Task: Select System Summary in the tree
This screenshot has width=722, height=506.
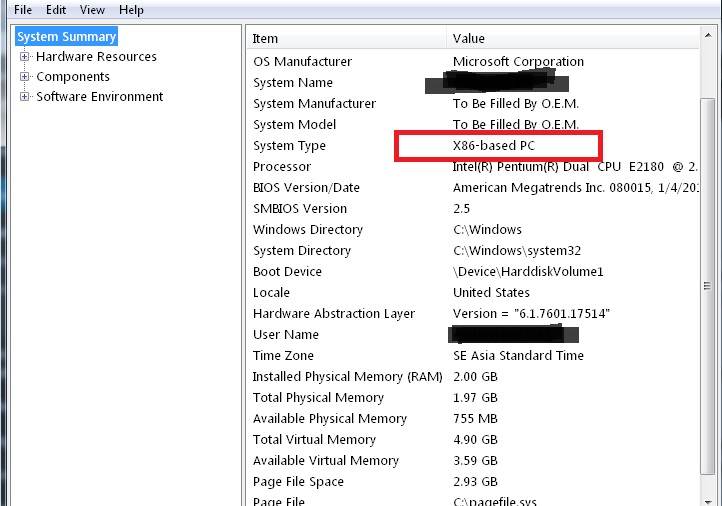Action: (x=67, y=37)
